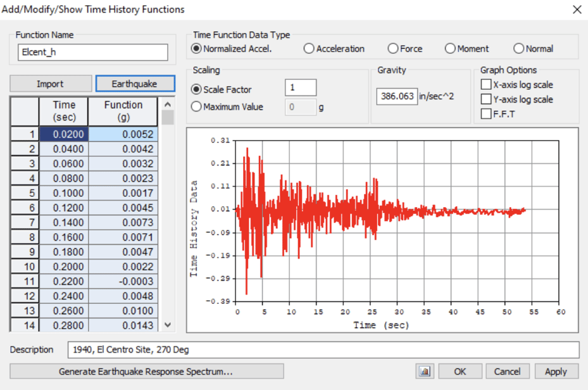Select time cell 0.1600
This screenshot has height=390, width=588.
pyautogui.click(x=64, y=237)
